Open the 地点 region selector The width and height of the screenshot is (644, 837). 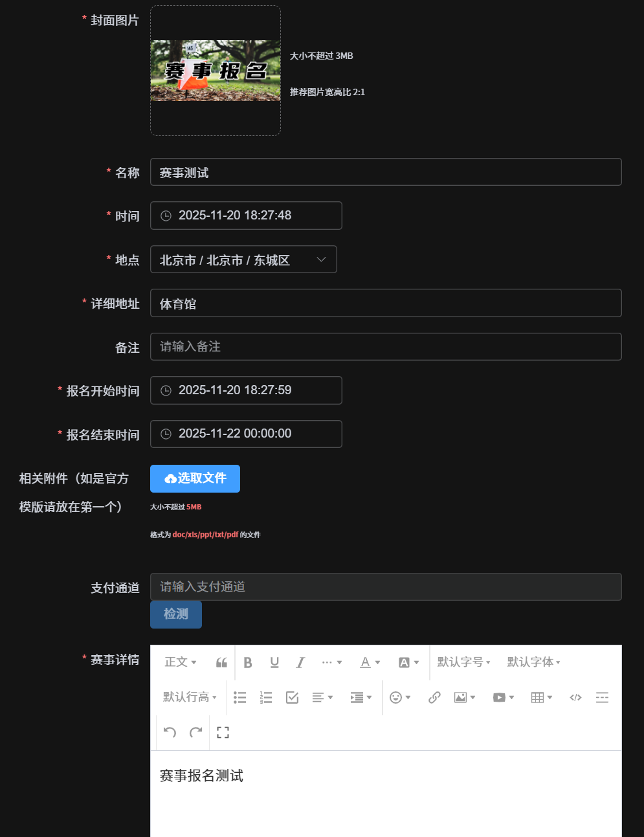coord(243,259)
